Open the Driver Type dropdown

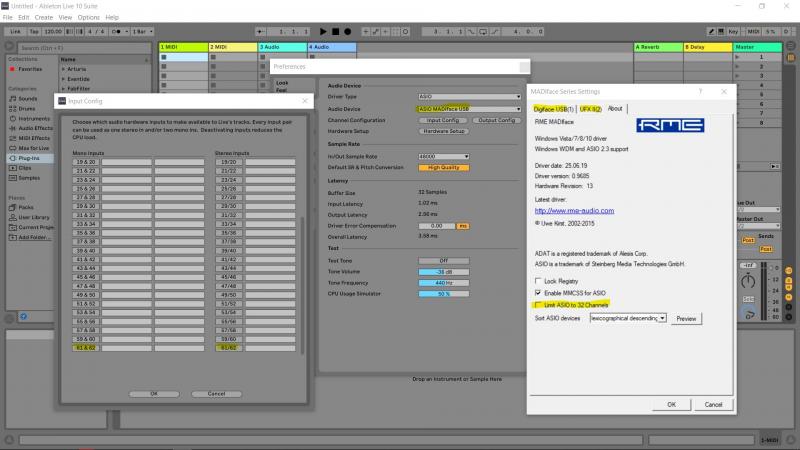[469, 96]
